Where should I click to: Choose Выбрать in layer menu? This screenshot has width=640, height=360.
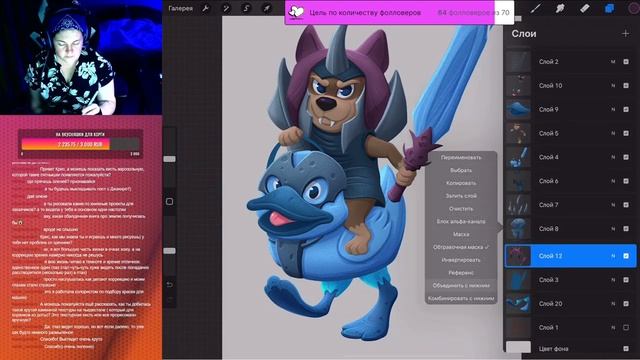click(x=461, y=170)
